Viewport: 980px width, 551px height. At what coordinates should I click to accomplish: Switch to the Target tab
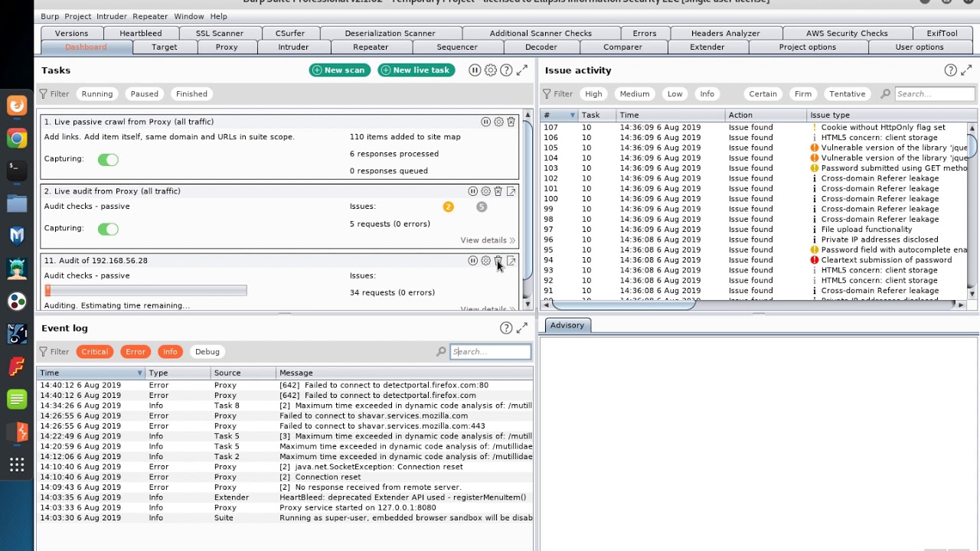click(165, 47)
